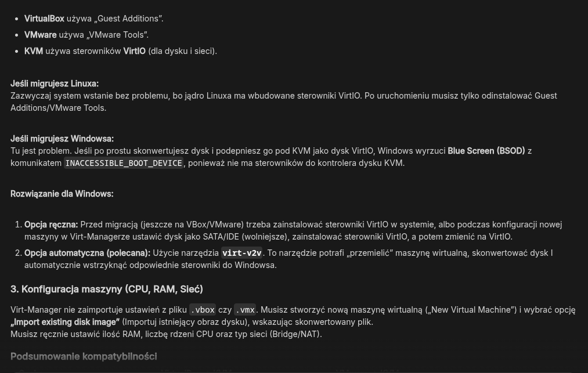This screenshot has height=373, width=588.
Task: Click the .vbox file extension code
Action: (203, 310)
